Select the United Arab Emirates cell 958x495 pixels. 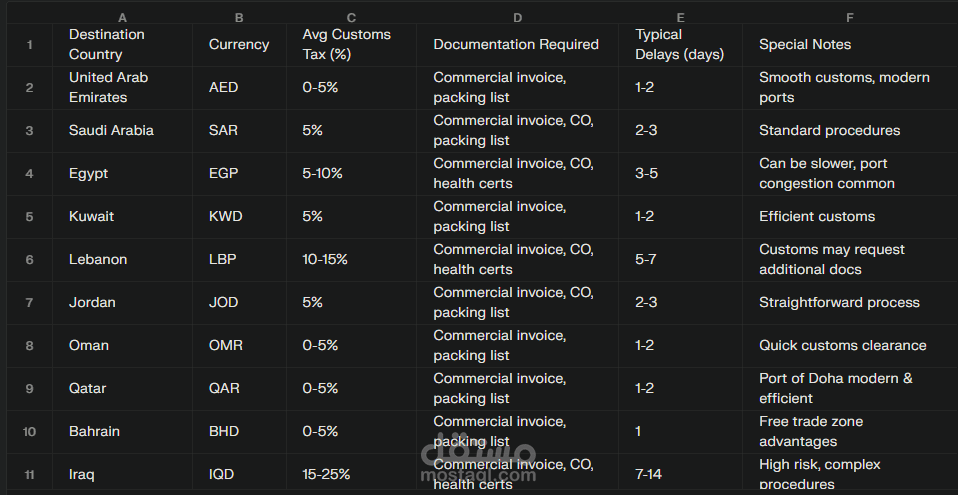click(x=122, y=88)
